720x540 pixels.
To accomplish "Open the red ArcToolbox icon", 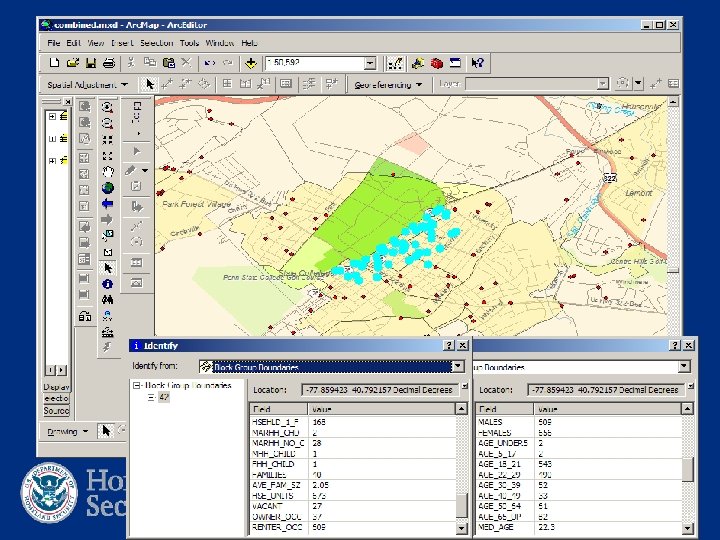I will pyautogui.click(x=437, y=63).
